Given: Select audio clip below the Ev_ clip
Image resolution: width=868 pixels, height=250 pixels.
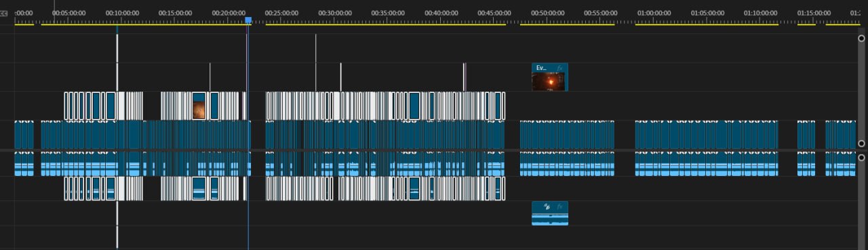Looking at the screenshot, I should click(x=550, y=213).
